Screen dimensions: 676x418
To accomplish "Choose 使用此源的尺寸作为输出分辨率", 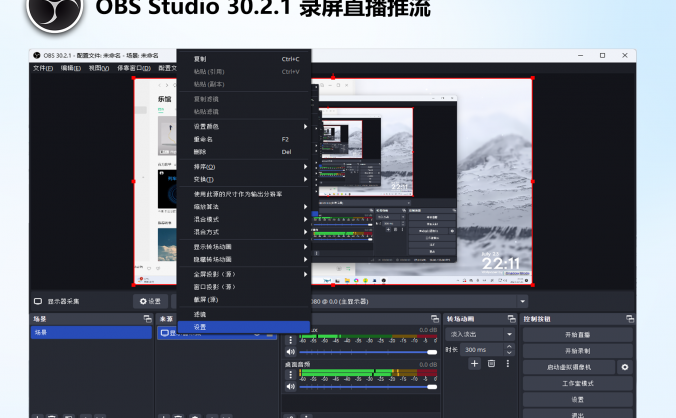I will click(x=244, y=194).
